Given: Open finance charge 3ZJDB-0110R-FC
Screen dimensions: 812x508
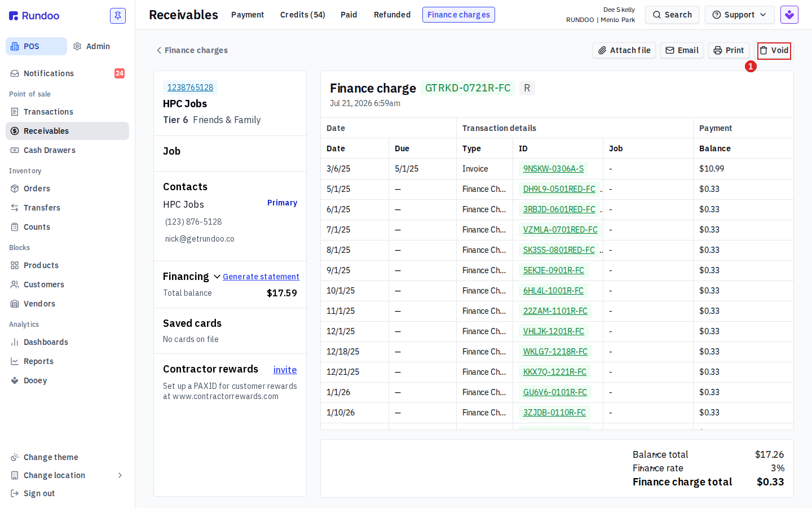Looking at the screenshot, I should (554, 413).
